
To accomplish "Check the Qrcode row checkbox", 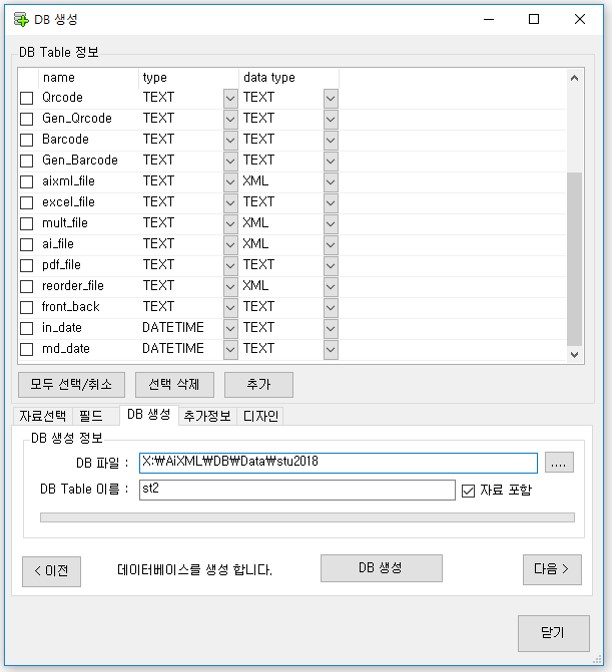I will [27, 98].
